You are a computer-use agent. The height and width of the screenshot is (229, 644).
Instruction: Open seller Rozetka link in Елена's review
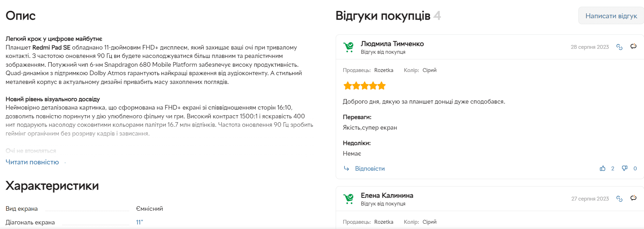[x=384, y=222]
